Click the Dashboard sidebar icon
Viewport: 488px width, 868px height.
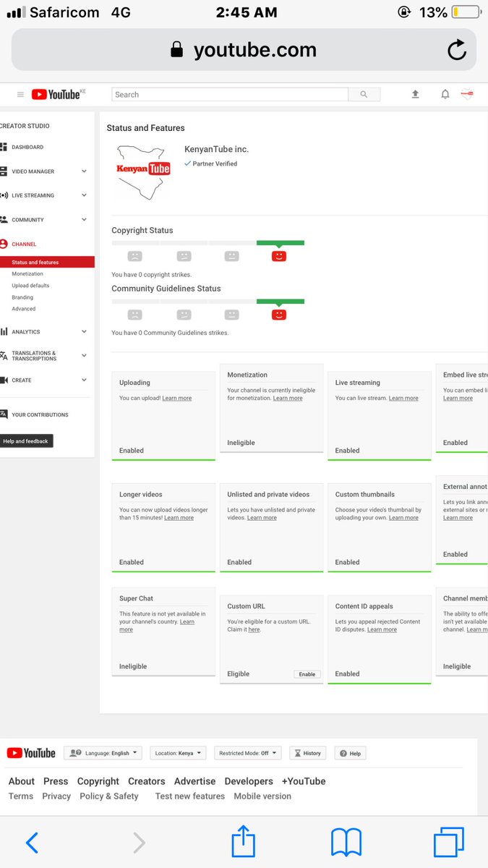[4, 147]
